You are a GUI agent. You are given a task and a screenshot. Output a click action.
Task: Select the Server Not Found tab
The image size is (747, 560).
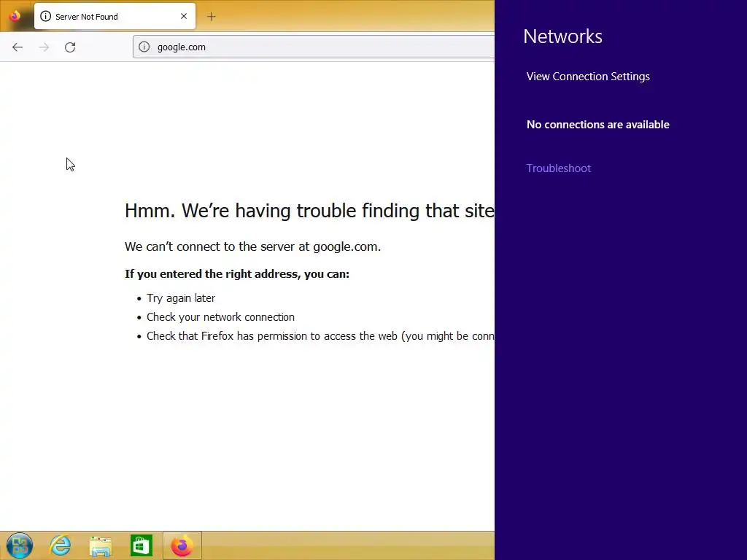point(115,16)
